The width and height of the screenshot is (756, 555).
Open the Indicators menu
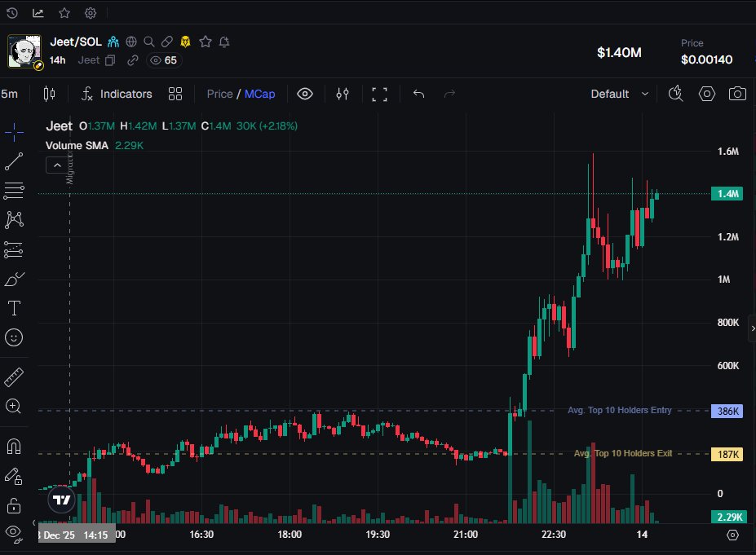point(116,94)
